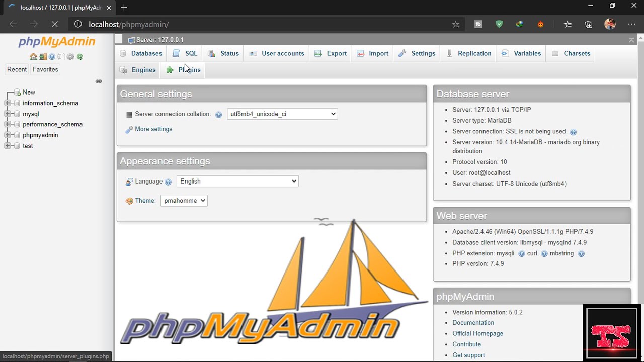
Task: Open the Replication tab
Action: (468, 53)
